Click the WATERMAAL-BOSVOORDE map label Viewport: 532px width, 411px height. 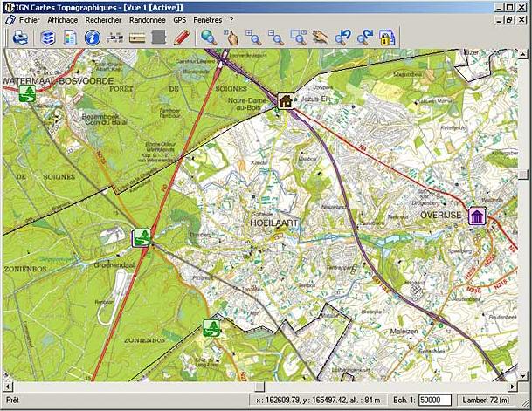(59, 81)
